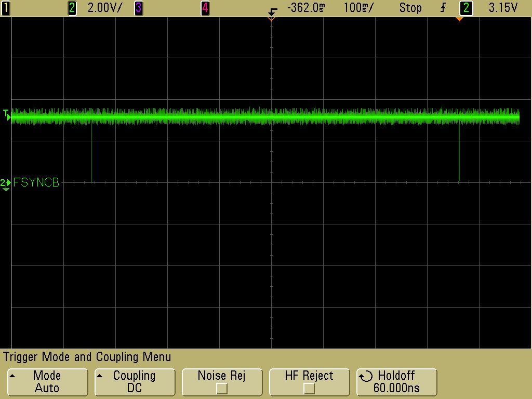This screenshot has width=532, height=399.
Task: Click the channel 2 ground reference marker
Action: point(5,184)
